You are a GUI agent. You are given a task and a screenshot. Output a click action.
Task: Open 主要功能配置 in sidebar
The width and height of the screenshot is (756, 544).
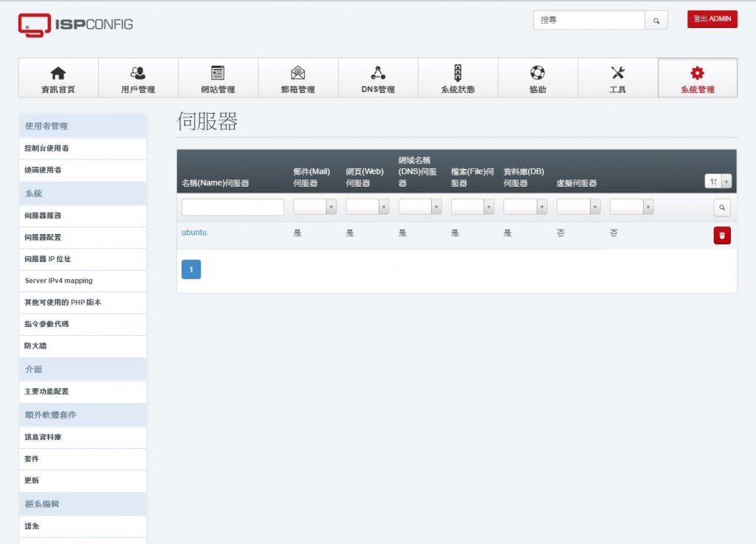[x=83, y=392]
